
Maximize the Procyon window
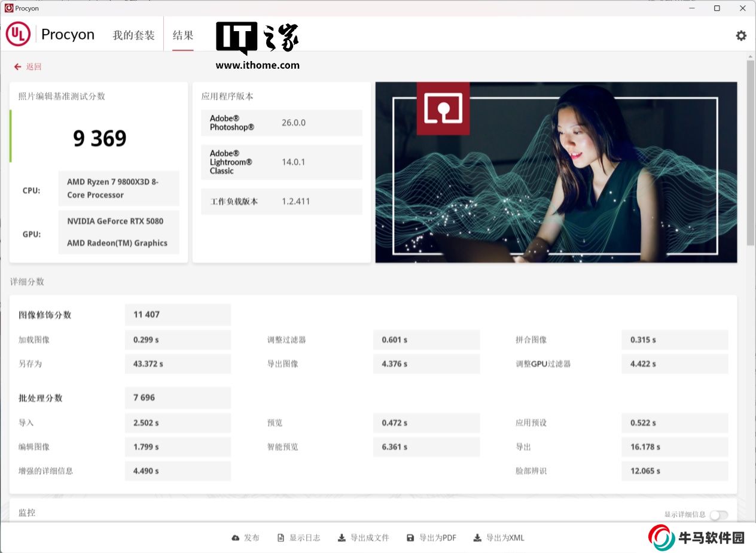717,8
